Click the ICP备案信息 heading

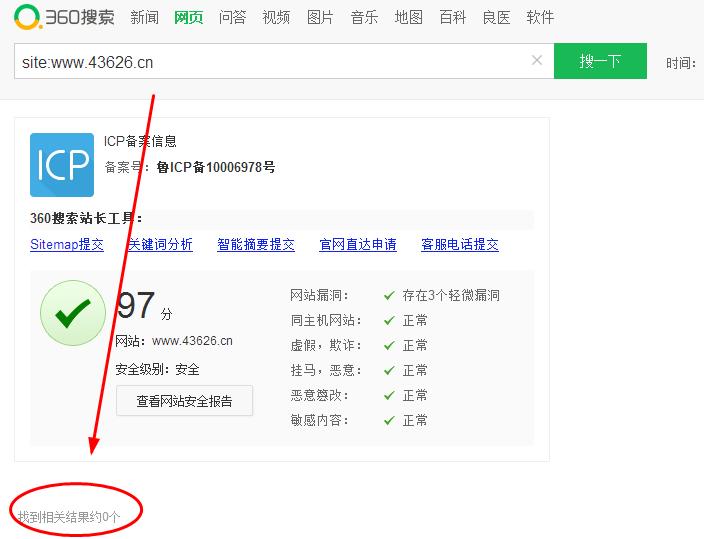(140, 141)
